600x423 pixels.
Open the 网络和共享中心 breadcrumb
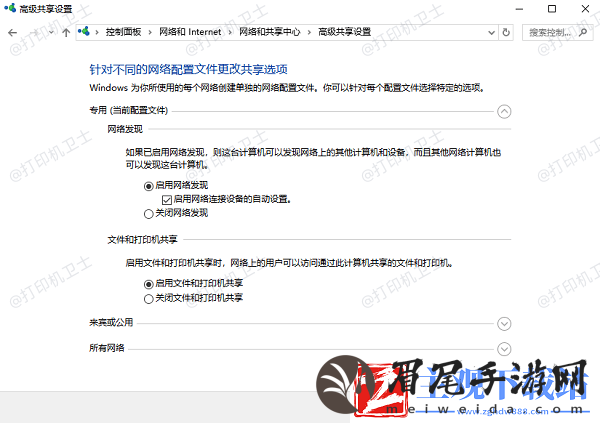tap(270, 32)
